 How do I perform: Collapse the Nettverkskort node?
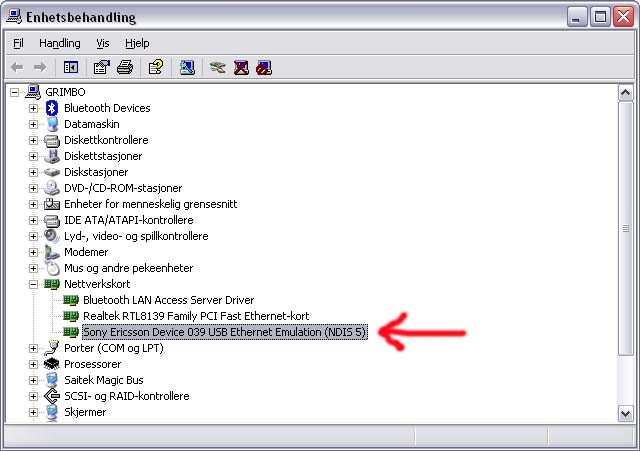33,284
